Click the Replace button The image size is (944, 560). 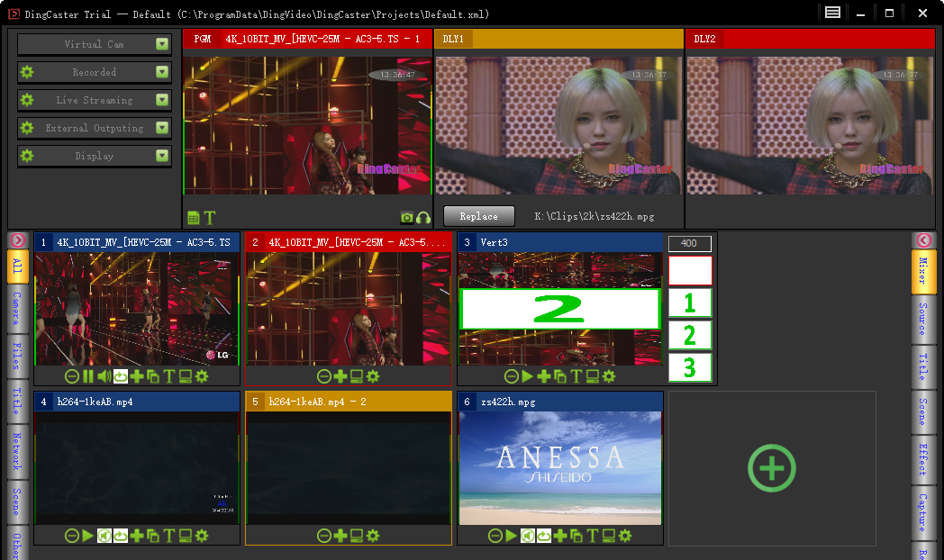479,217
